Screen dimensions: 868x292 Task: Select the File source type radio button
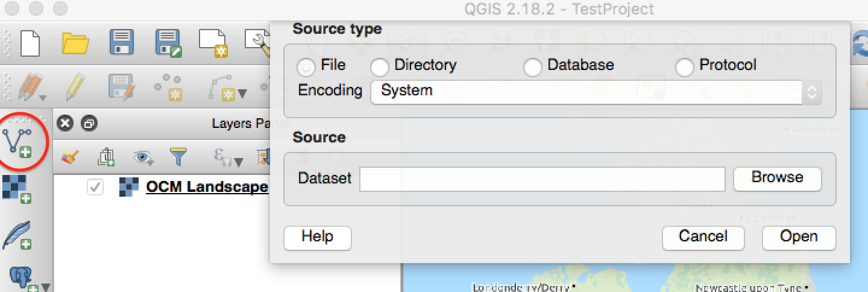coord(307,67)
